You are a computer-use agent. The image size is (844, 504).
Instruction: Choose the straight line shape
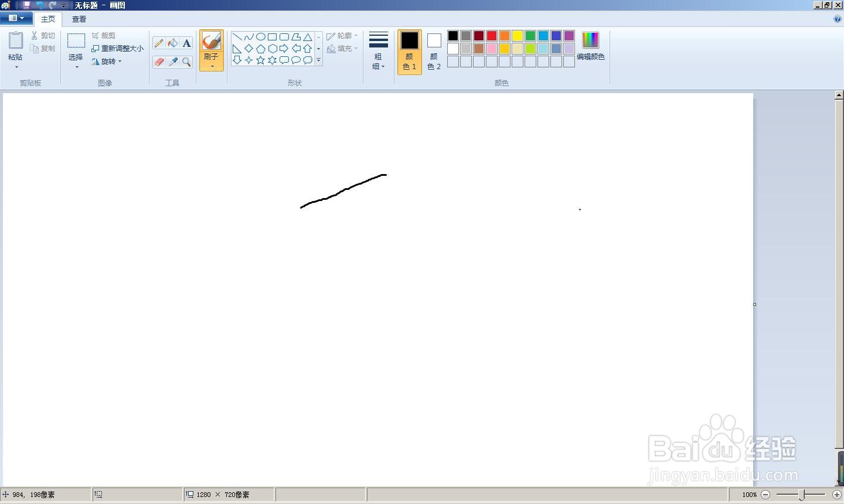pos(237,37)
